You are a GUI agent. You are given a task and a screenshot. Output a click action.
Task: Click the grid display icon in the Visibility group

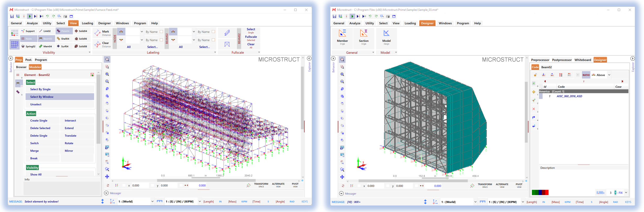[14, 44]
